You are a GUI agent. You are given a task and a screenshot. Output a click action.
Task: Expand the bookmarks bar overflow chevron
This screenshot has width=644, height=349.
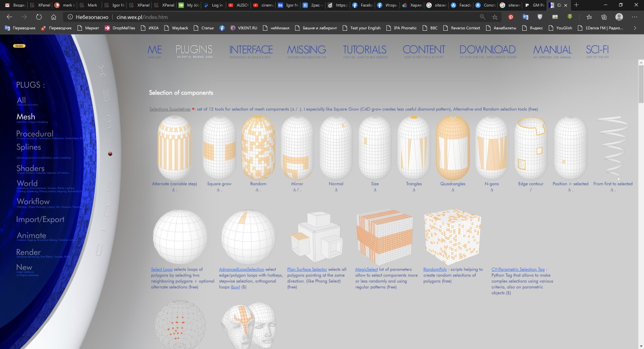tap(636, 28)
